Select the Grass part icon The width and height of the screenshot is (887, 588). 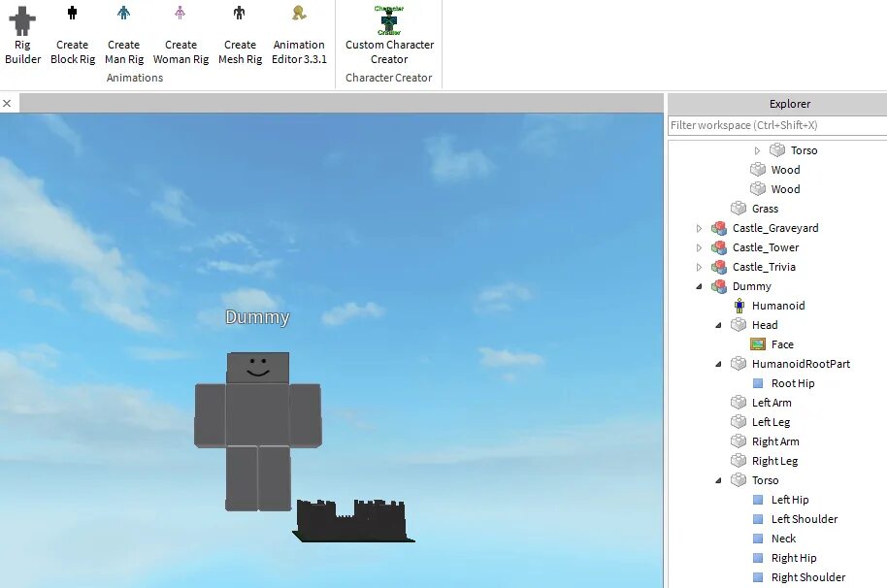click(739, 209)
